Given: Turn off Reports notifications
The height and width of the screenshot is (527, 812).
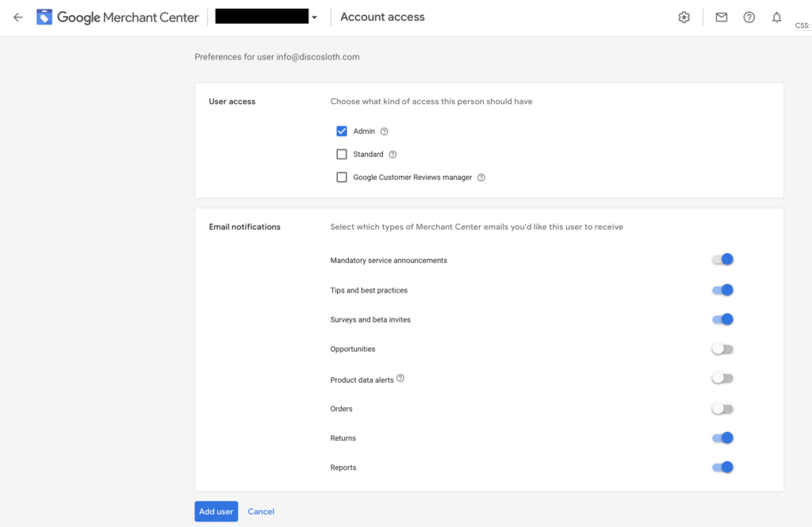Looking at the screenshot, I should click(722, 468).
